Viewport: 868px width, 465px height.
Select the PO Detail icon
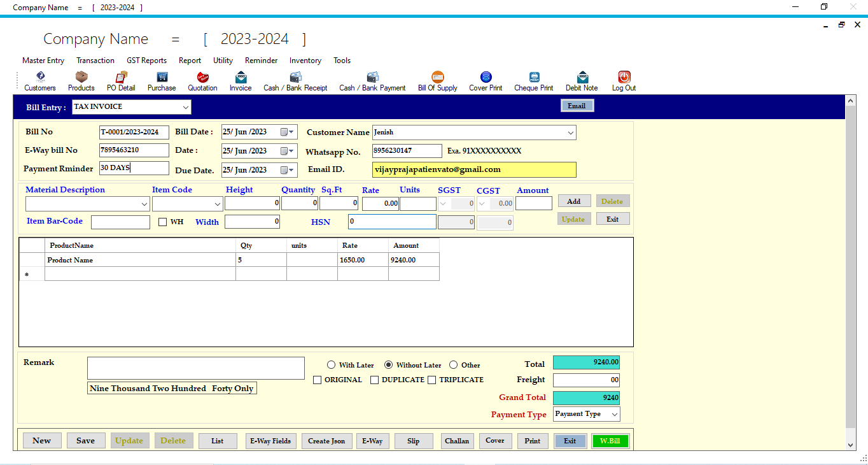(x=120, y=81)
